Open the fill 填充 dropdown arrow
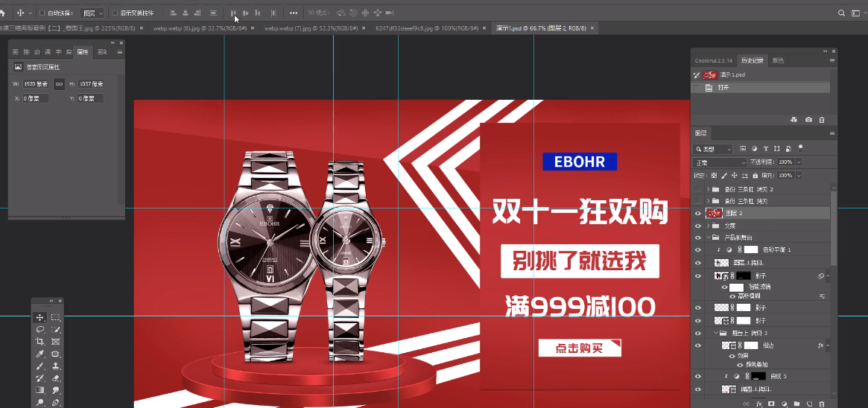868x408 pixels. 799,175
